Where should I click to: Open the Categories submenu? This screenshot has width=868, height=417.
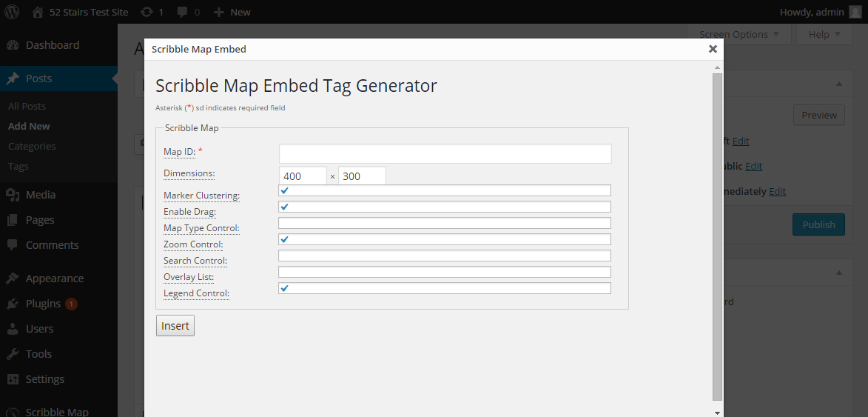click(32, 146)
